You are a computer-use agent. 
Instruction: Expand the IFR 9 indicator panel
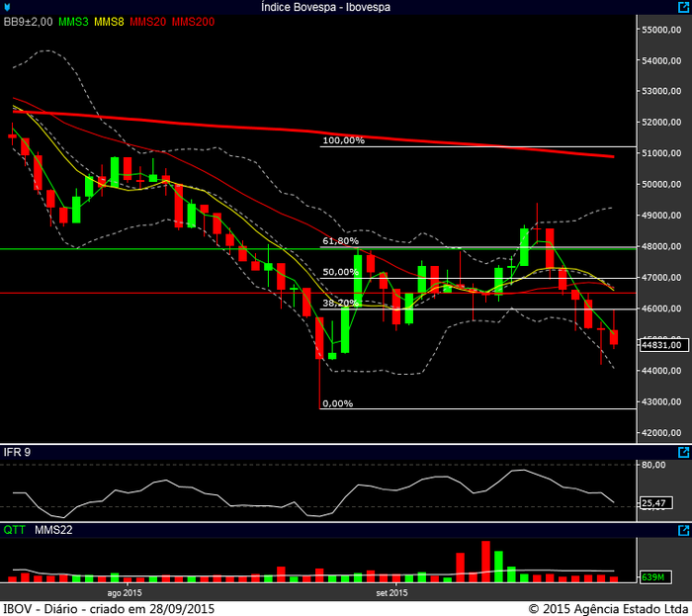(683, 452)
